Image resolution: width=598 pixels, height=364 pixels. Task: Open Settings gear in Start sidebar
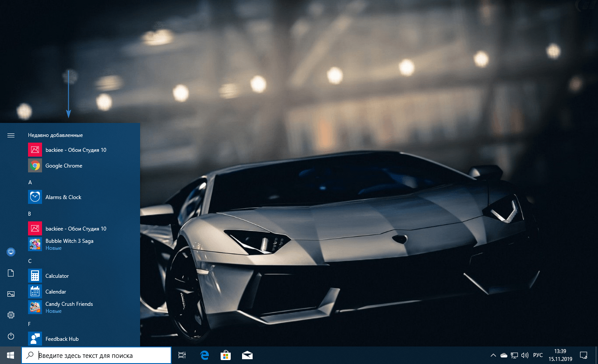tap(11, 315)
